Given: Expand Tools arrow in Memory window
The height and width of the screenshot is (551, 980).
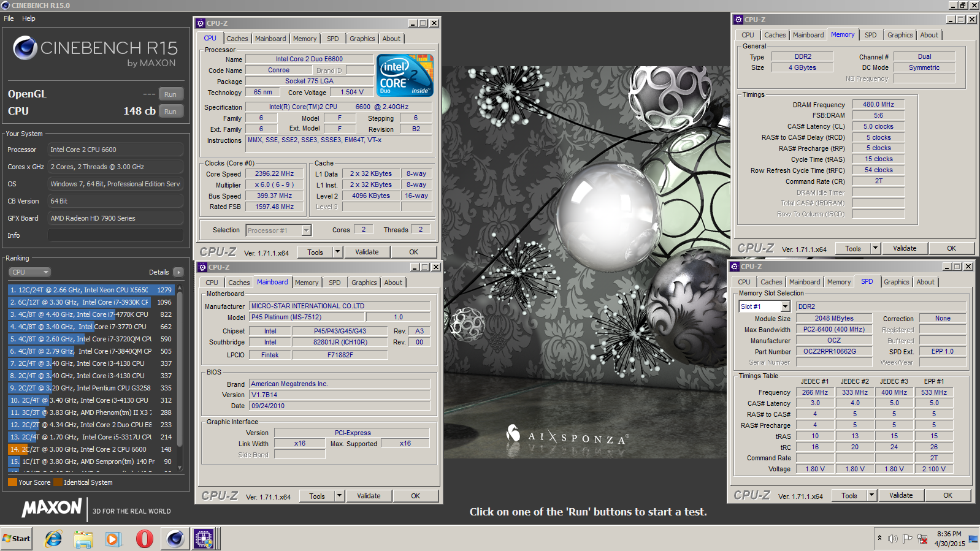Looking at the screenshot, I should 875,248.
